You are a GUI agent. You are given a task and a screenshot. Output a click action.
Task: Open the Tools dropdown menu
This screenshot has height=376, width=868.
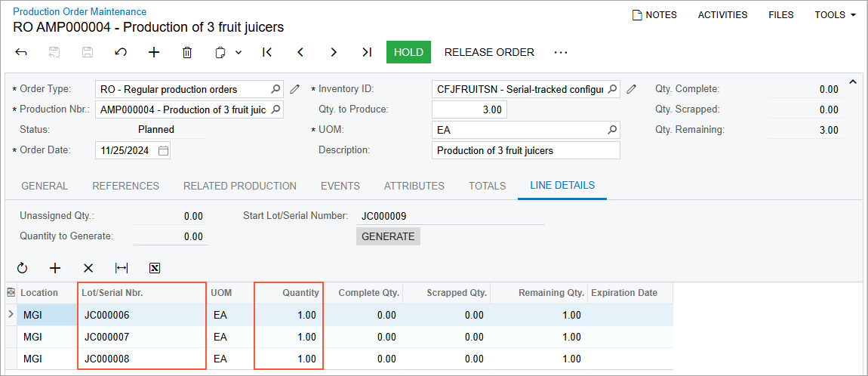point(835,15)
